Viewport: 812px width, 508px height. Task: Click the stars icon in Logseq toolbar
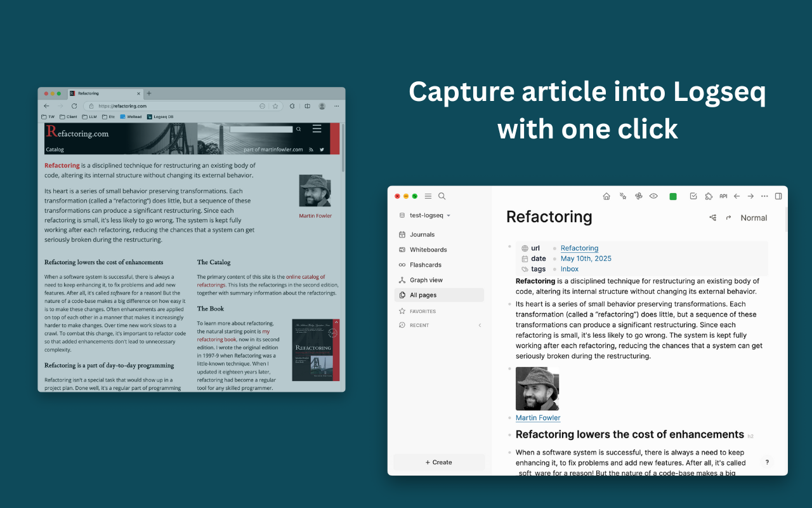click(x=623, y=196)
